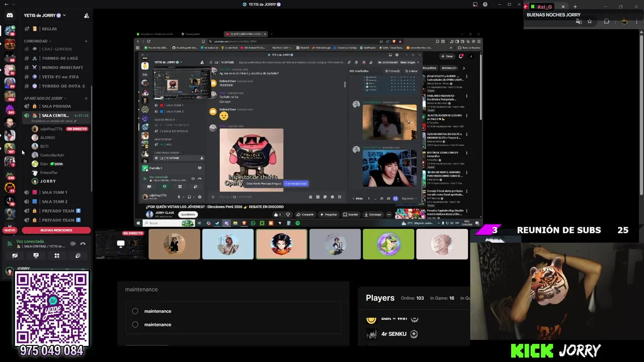Screen dimensions: 644x362
Task: Select user xdjeffrey7776 in voice list
Action: point(51,129)
